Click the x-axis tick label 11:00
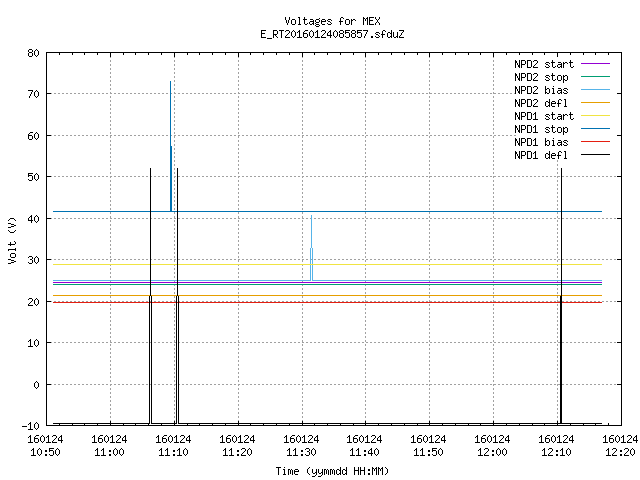This screenshot has height=480, width=640. [109, 452]
